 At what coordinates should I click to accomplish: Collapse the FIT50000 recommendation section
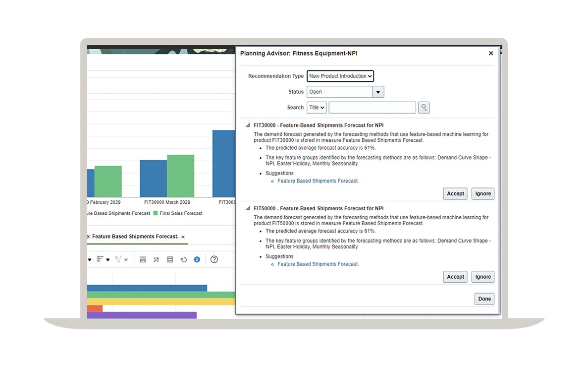coord(248,209)
